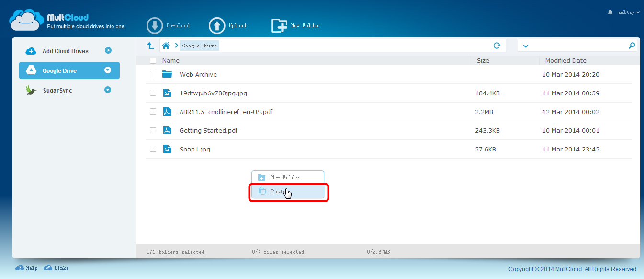
Task: Click file name 19dfwjxb6v780jpg.jpg
Action: coord(213,93)
